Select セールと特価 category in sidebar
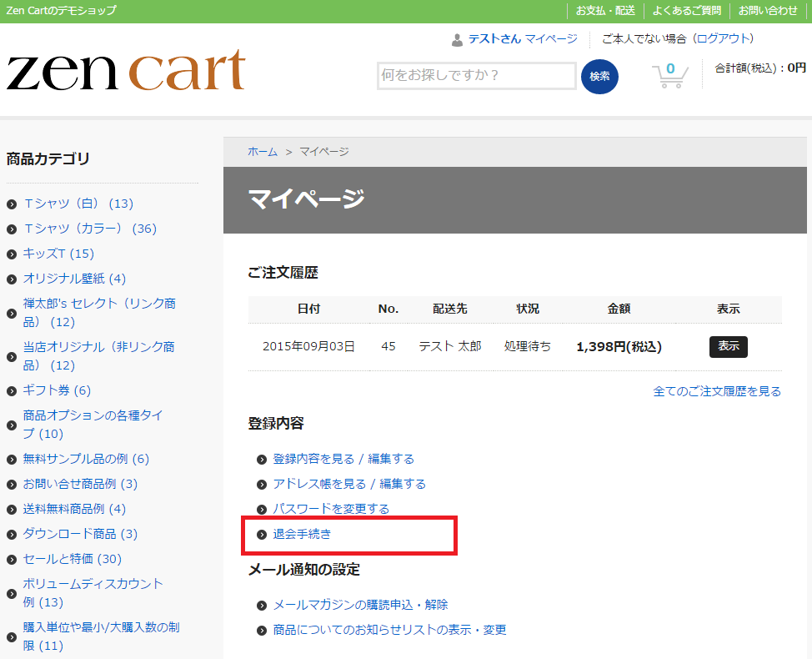 [x=72, y=559]
